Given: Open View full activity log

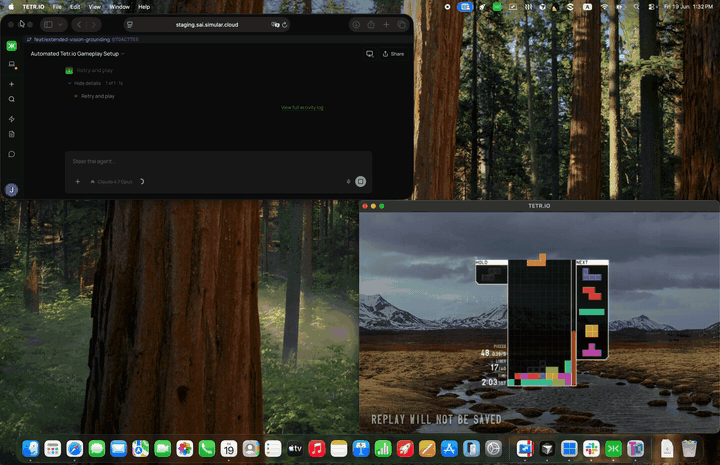Looking at the screenshot, I should [x=302, y=107].
